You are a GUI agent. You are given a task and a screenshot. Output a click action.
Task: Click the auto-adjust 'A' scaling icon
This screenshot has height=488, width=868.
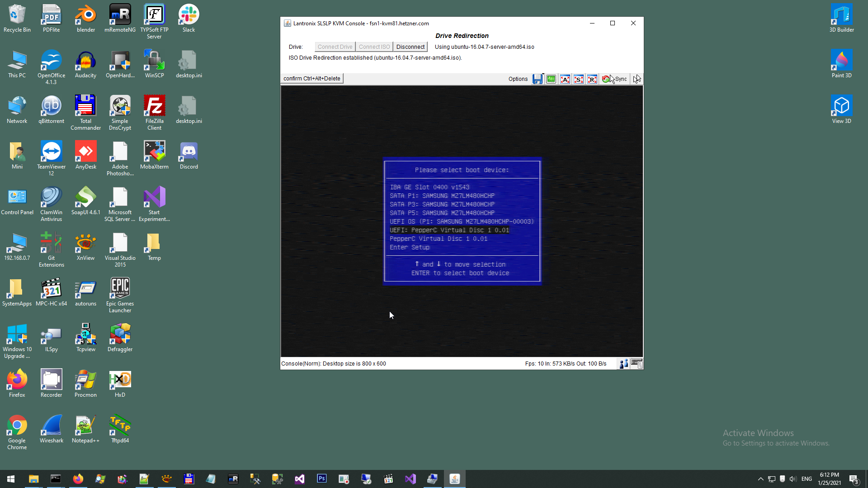coord(565,79)
